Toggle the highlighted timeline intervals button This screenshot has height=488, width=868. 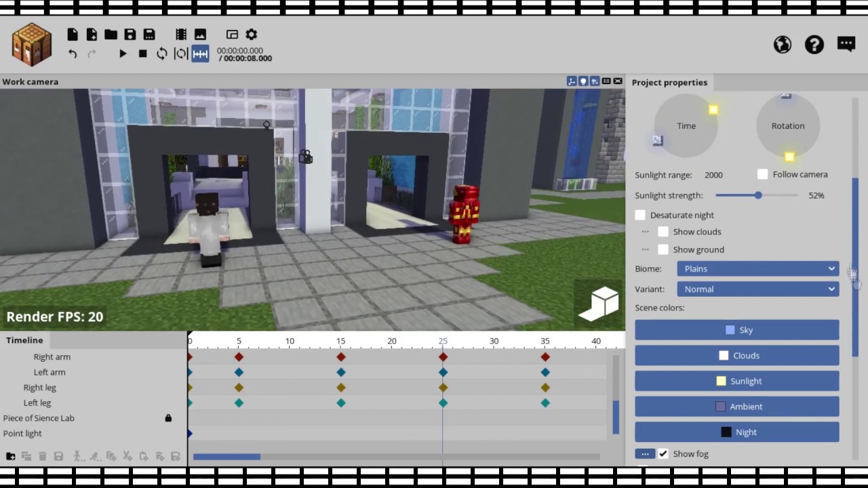point(200,54)
